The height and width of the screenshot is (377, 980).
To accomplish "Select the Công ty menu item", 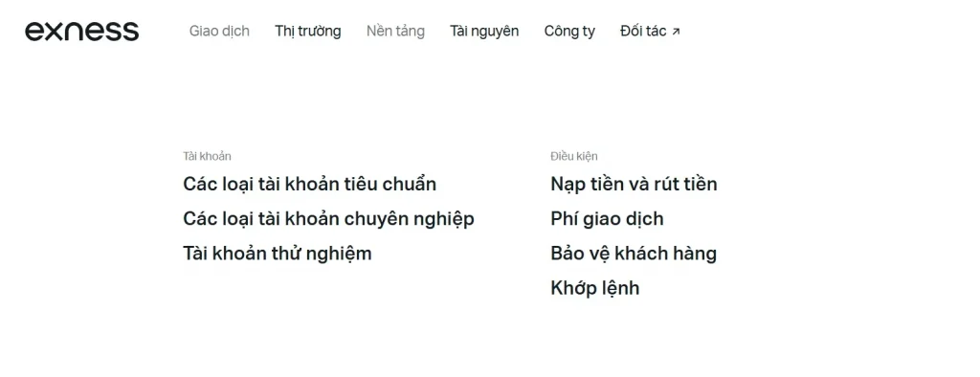I will (569, 31).
